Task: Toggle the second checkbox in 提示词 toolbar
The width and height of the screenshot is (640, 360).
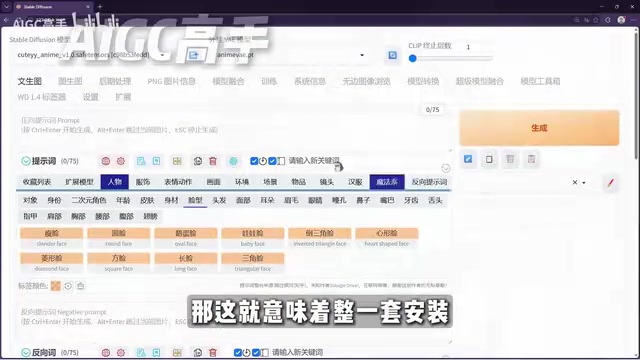Action: [272, 161]
